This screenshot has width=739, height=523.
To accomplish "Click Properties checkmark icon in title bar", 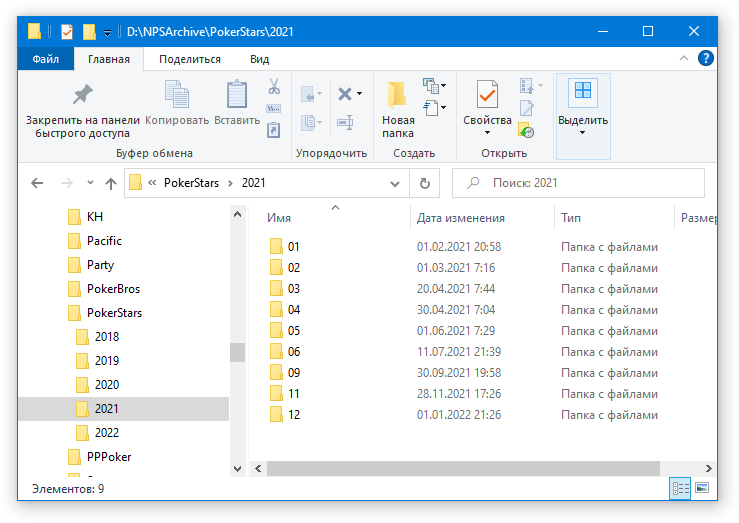I will pos(66,32).
